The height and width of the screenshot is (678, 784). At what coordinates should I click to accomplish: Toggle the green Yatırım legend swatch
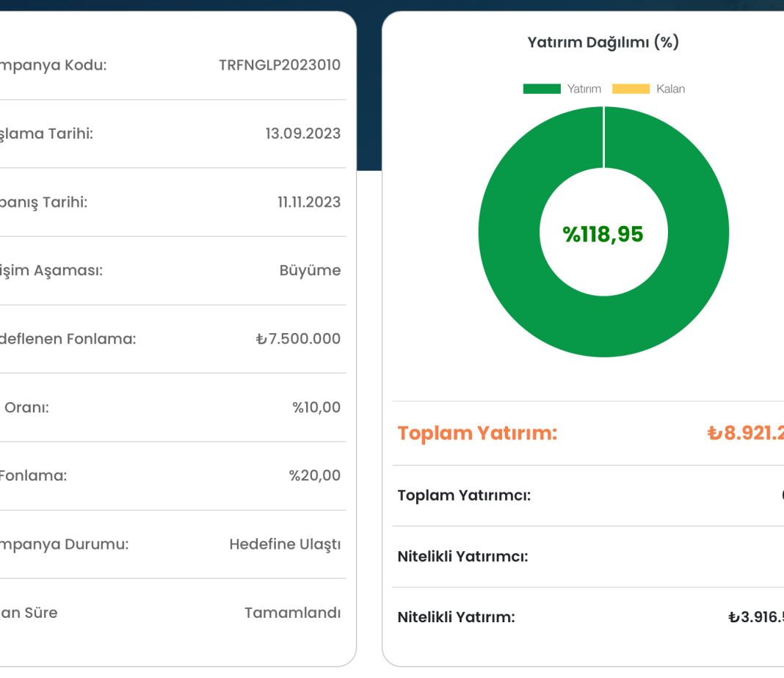point(542,89)
